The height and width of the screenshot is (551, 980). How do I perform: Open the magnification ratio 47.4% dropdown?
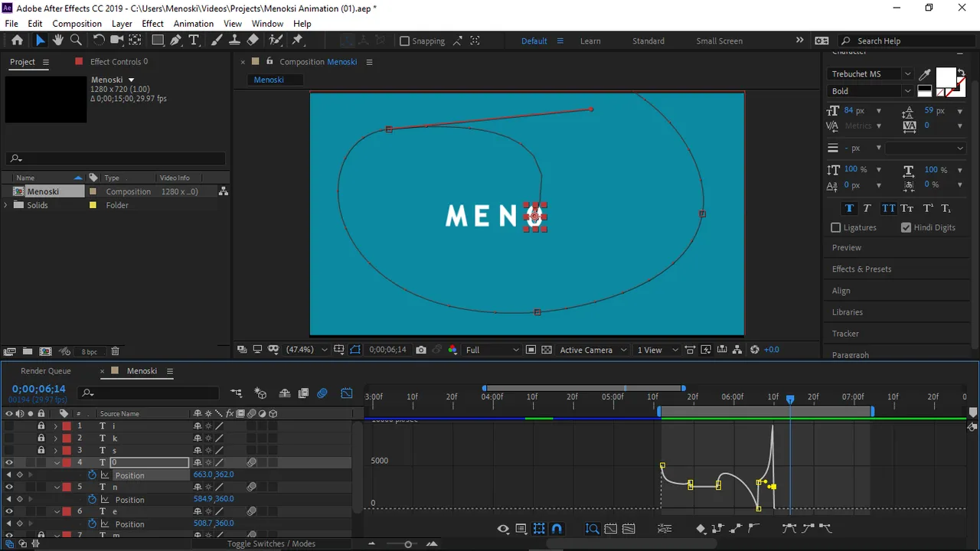[x=306, y=350]
